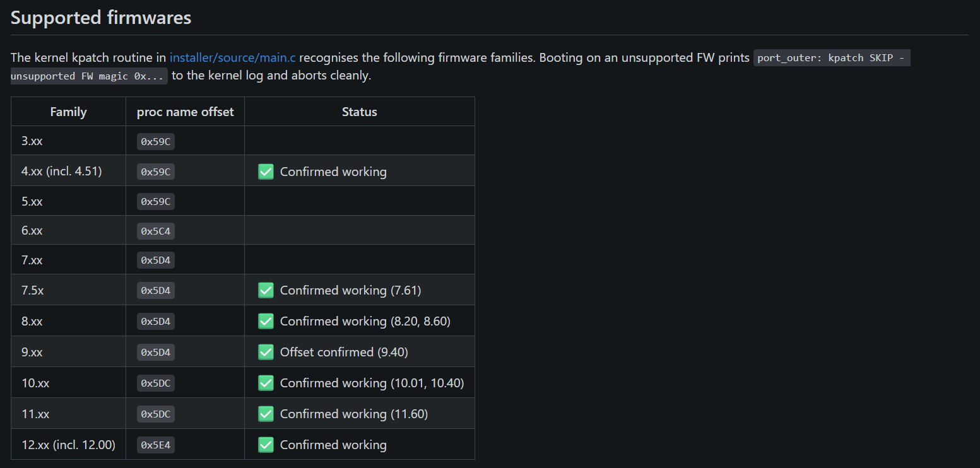This screenshot has height=468, width=980.
Task: Open the installer/source/main.c link
Action: click(233, 58)
